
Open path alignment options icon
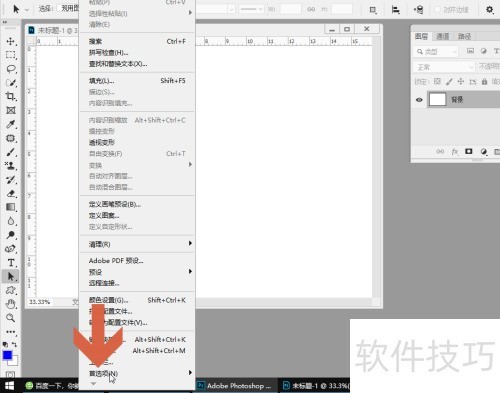click(x=395, y=10)
